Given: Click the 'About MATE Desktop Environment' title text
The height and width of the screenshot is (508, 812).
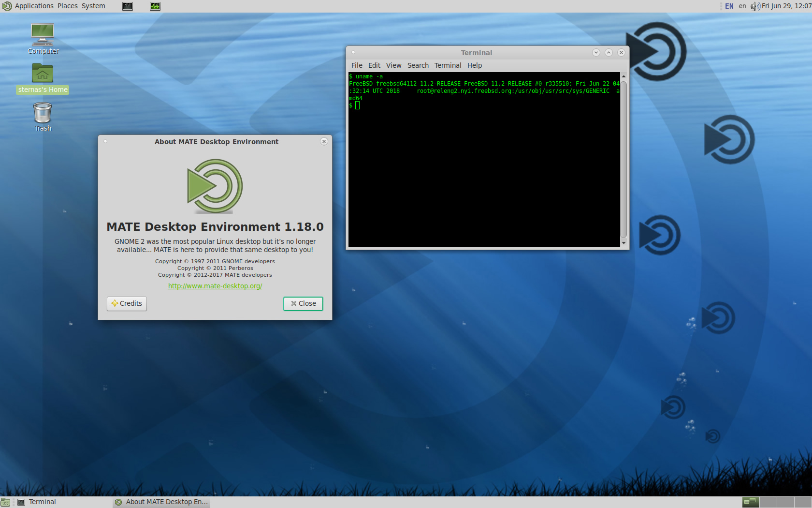Looking at the screenshot, I should [x=217, y=141].
